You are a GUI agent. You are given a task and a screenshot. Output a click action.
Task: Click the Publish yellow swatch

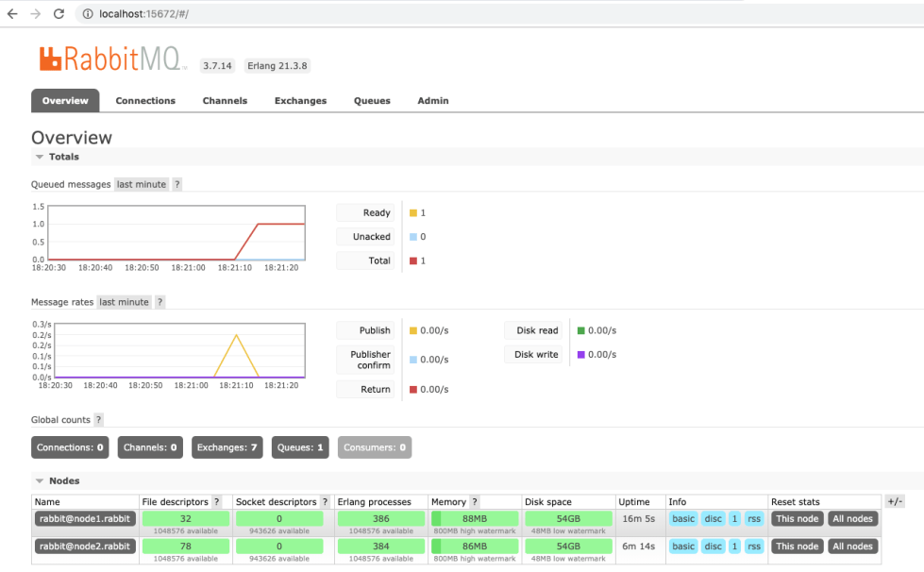[x=413, y=330]
